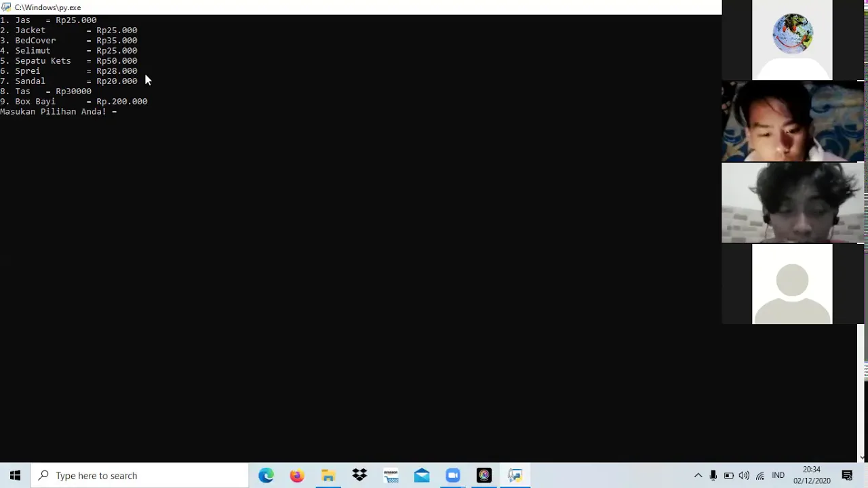868x488 pixels.
Task: Select the Zoom participant with globe avatar
Action: [792, 40]
